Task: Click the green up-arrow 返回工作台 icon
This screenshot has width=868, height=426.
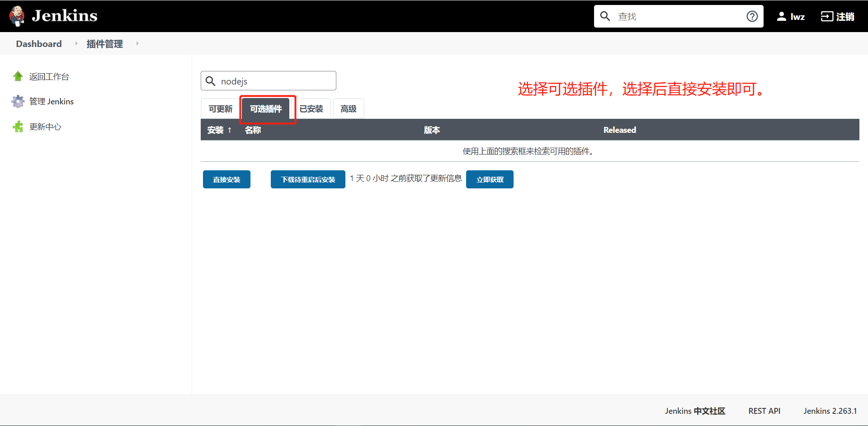Action: click(x=18, y=76)
